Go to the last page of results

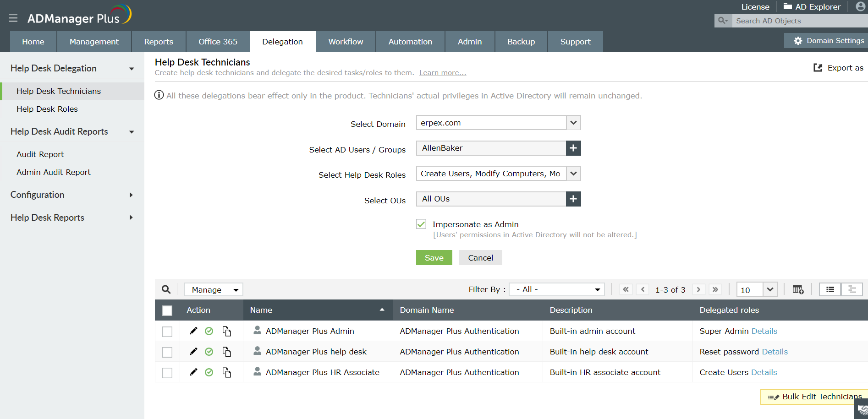(715, 289)
